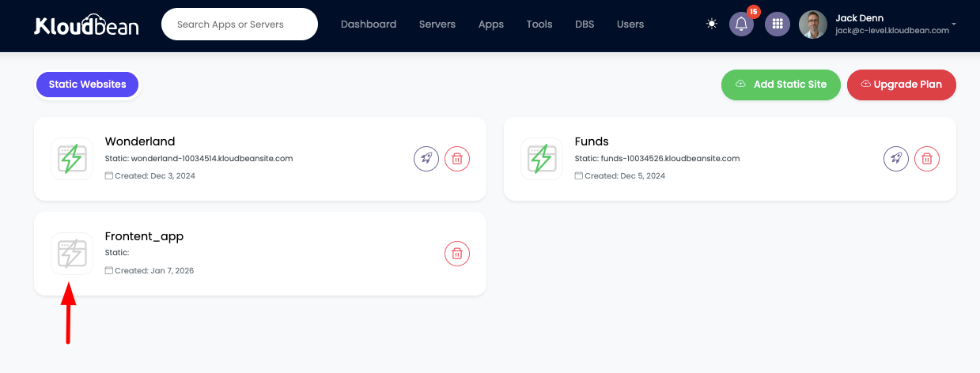This screenshot has width=980, height=373.
Task: Delete the Frontent_app site trash icon
Action: (x=457, y=254)
